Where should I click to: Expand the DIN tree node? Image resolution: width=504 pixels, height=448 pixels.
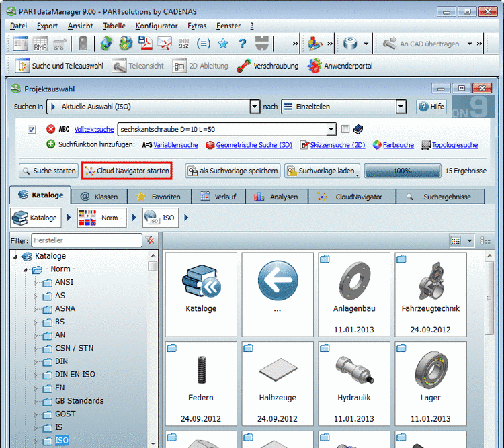point(36,362)
